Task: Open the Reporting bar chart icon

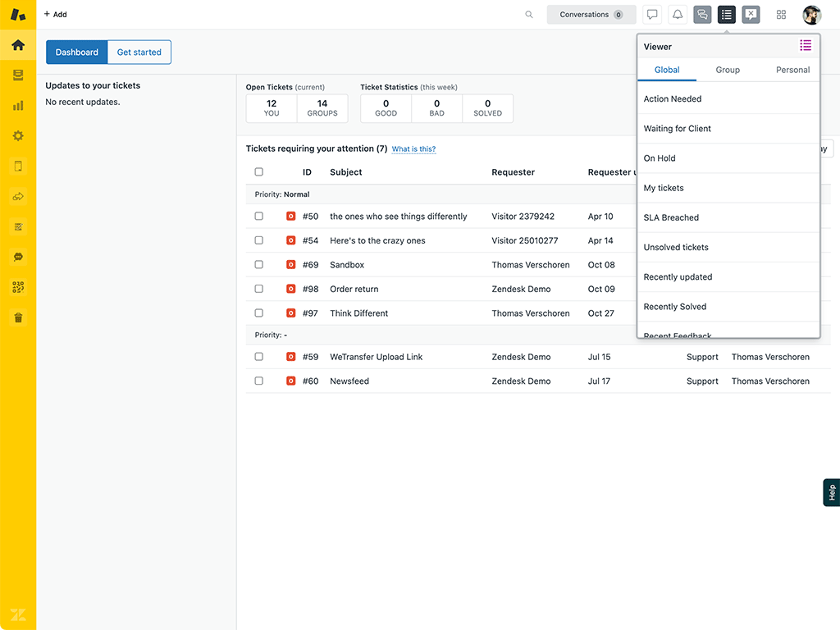Action: point(18,106)
